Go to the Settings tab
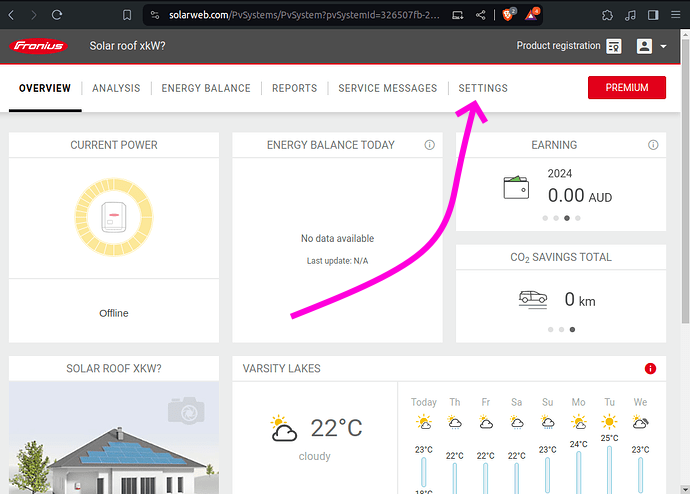The image size is (690, 494). (x=483, y=88)
